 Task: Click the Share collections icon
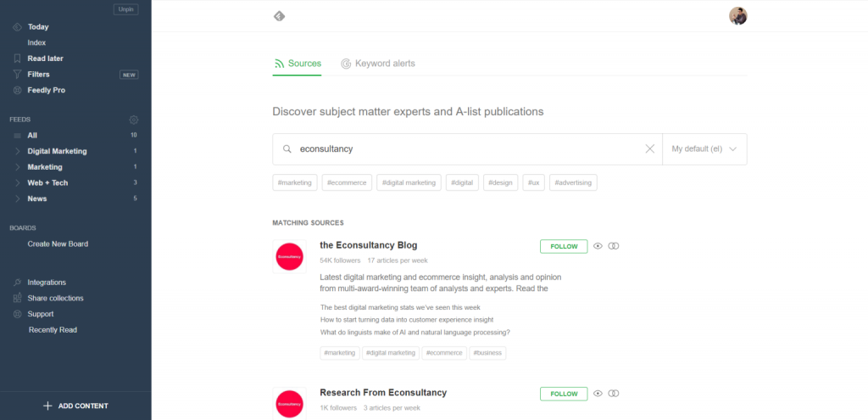(18, 299)
